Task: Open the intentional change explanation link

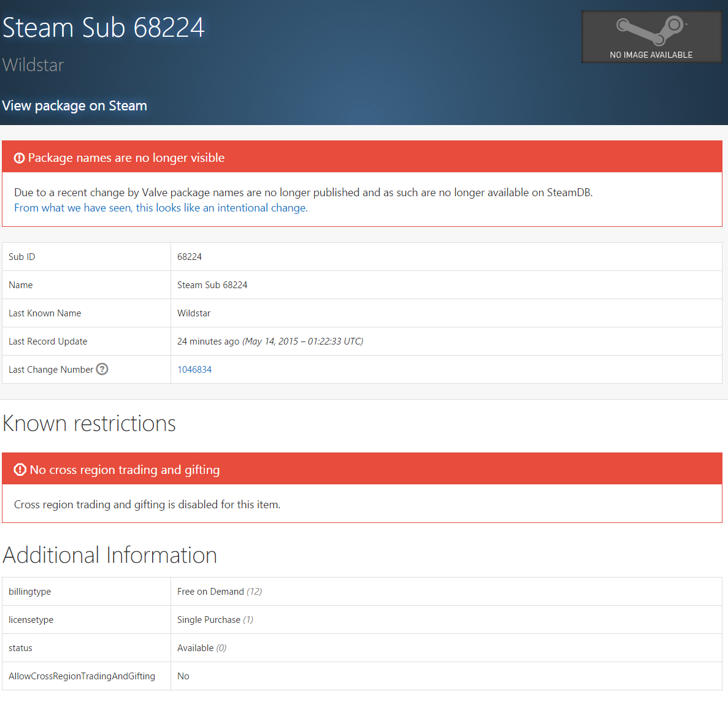Action: coord(161,208)
